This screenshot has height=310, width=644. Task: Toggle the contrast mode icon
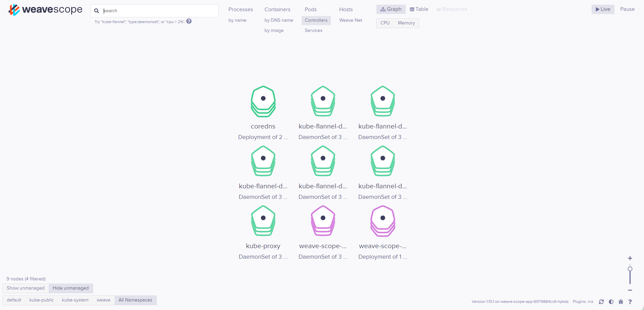pos(611,302)
